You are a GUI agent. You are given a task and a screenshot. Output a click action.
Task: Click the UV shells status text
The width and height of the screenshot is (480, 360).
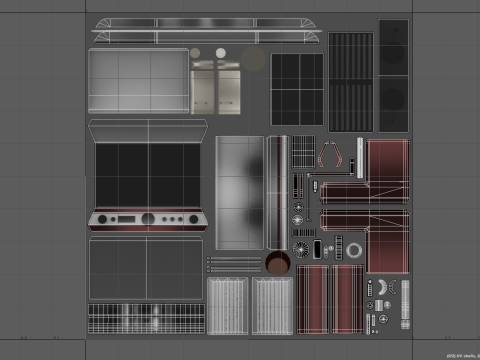click(463, 356)
